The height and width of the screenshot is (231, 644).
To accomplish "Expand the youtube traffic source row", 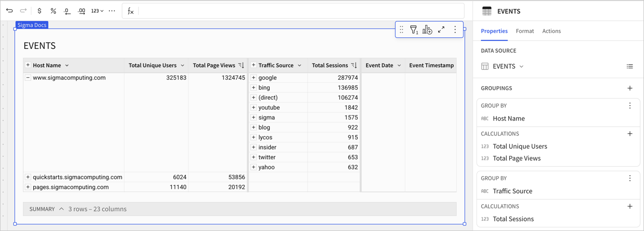I will point(253,108).
